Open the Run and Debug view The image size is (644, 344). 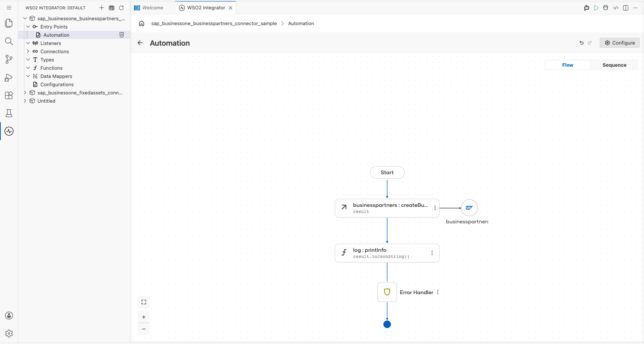[9, 77]
